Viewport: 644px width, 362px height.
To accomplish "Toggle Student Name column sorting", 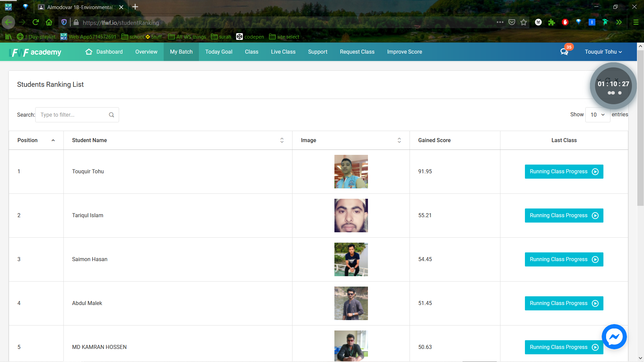I will click(282, 140).
